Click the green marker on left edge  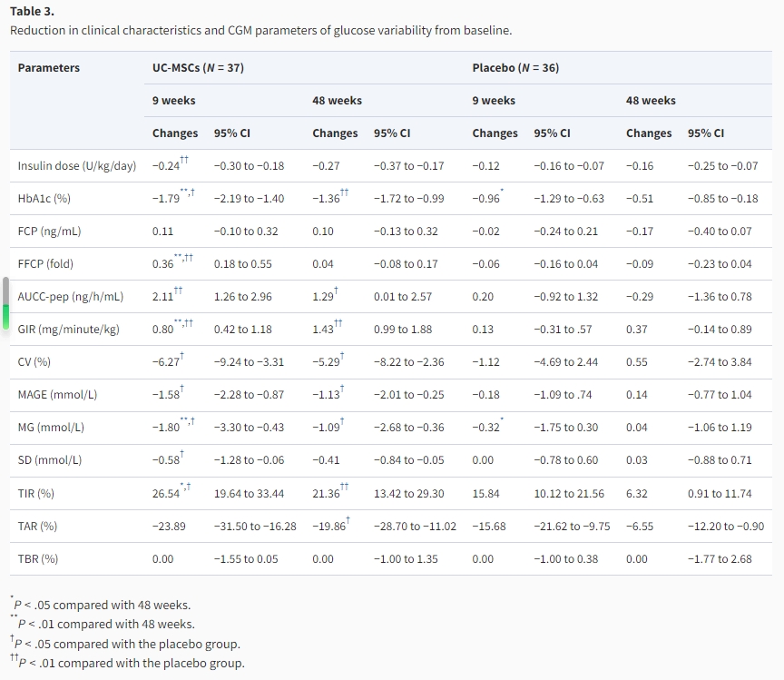tap(5, 318)
